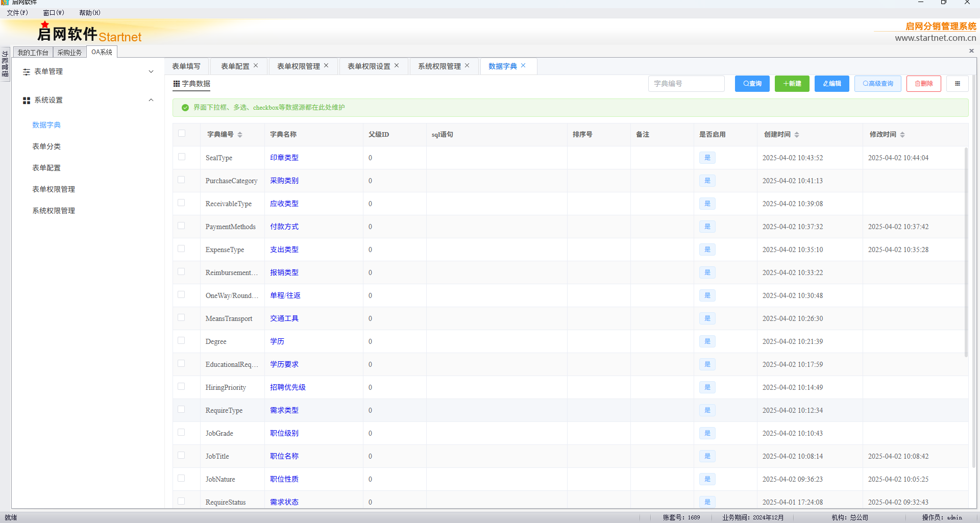This screenshot has width=980, height=523.
Task: Check the PurchaseCategory row checkbox
Action: (x=182, y=180)
